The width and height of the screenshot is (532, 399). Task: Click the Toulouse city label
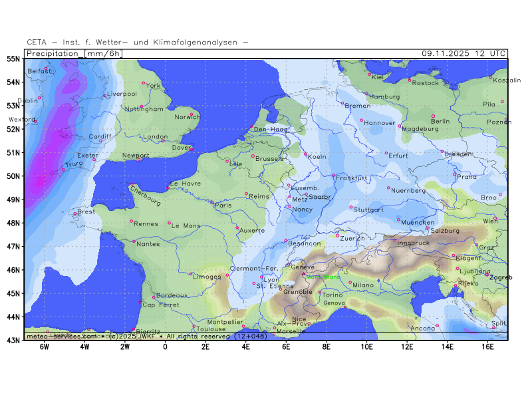(211, 329)
